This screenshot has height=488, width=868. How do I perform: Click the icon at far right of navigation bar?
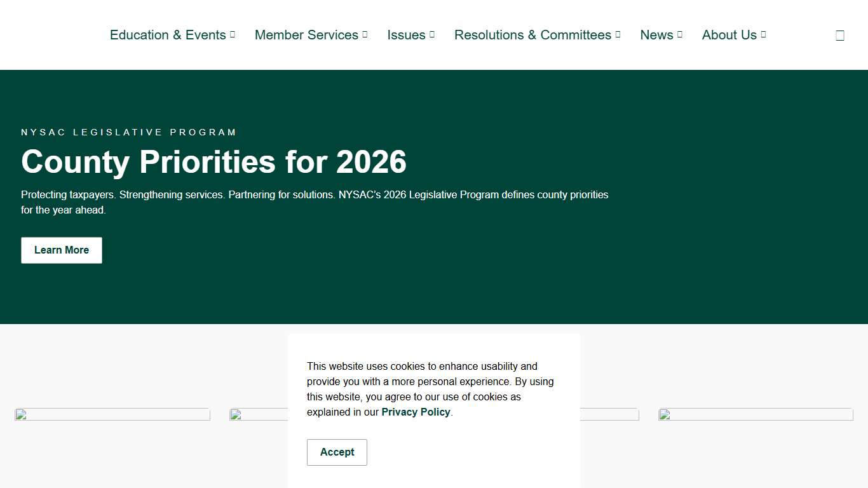[x=839, y=36]
